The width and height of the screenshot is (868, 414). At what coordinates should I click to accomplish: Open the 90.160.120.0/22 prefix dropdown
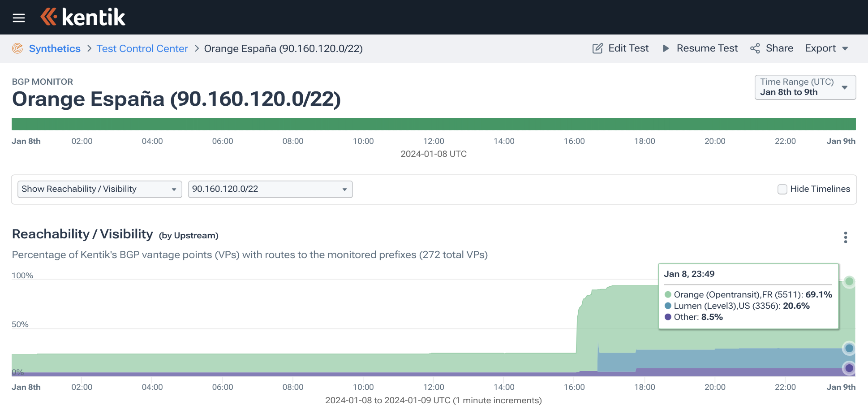click(x=270, y=189)
